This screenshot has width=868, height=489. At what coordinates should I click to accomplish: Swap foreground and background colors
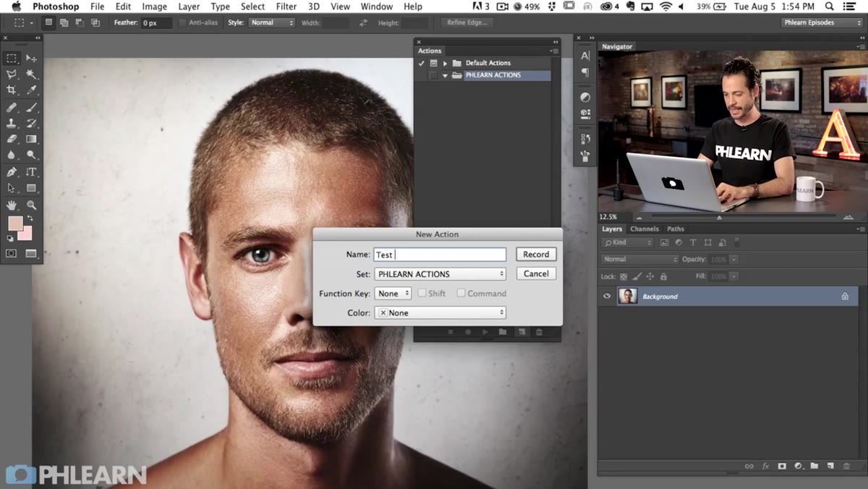click(x=30, y=218)
